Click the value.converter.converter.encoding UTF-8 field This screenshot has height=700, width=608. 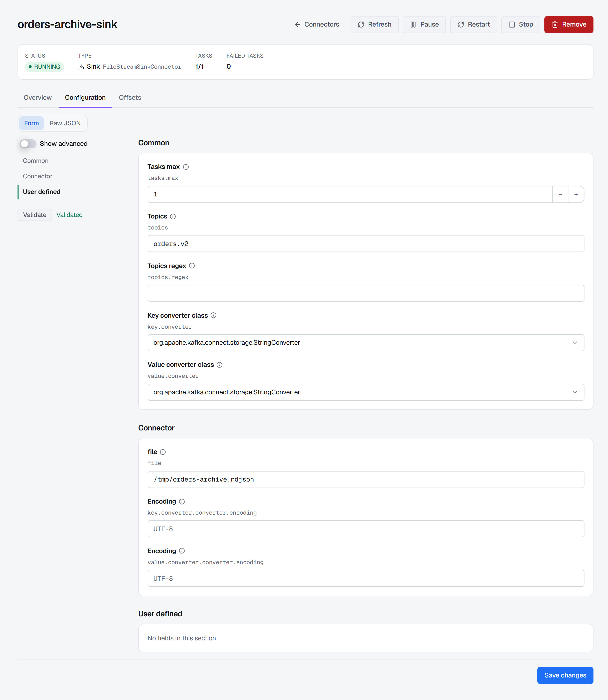(x=366, y=578)
